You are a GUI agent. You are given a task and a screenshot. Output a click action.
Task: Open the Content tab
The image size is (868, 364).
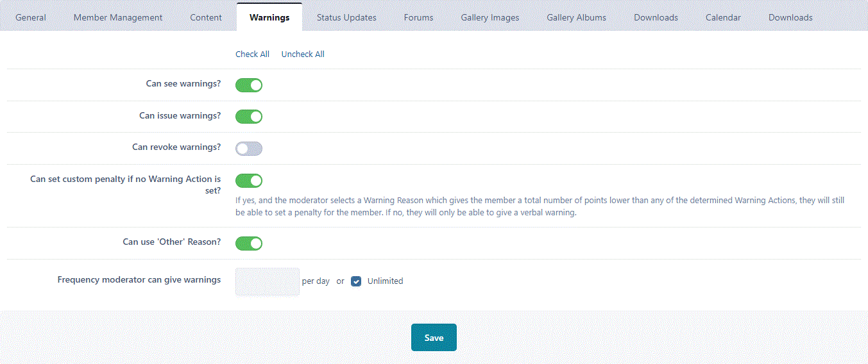206,17
